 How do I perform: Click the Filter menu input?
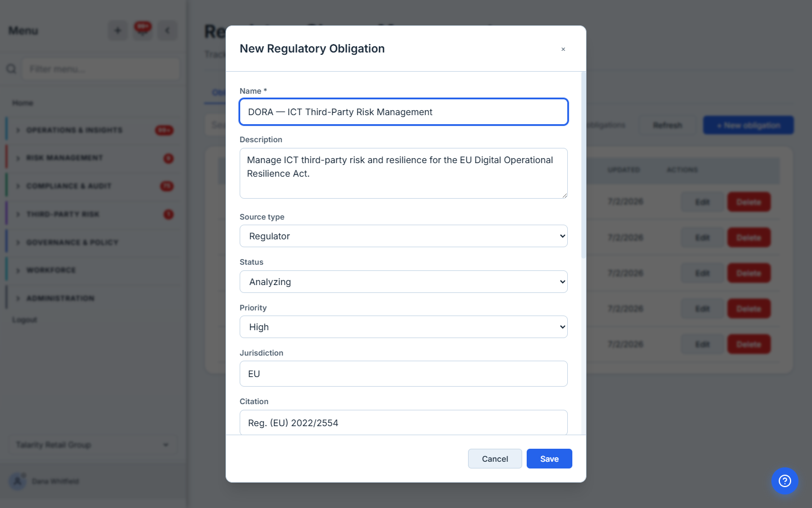(101, 69)
